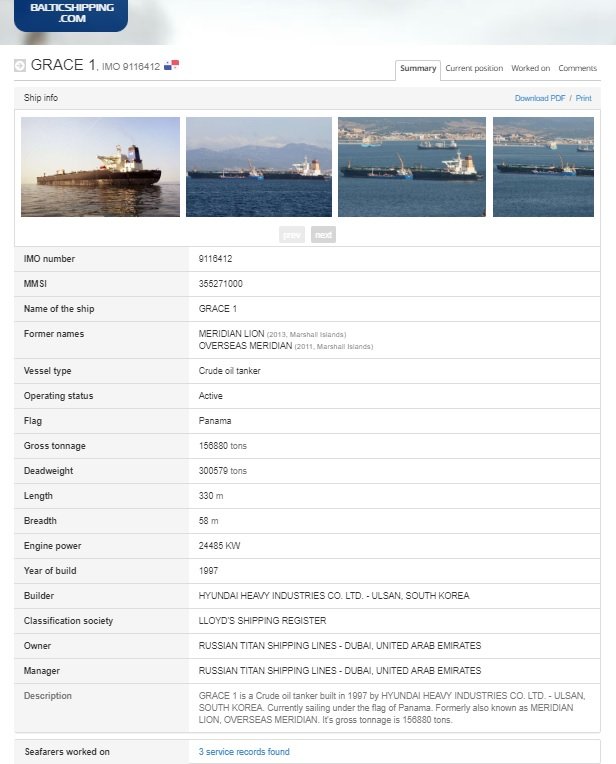Click the Panama flag icon near the title

coord(172,65)
